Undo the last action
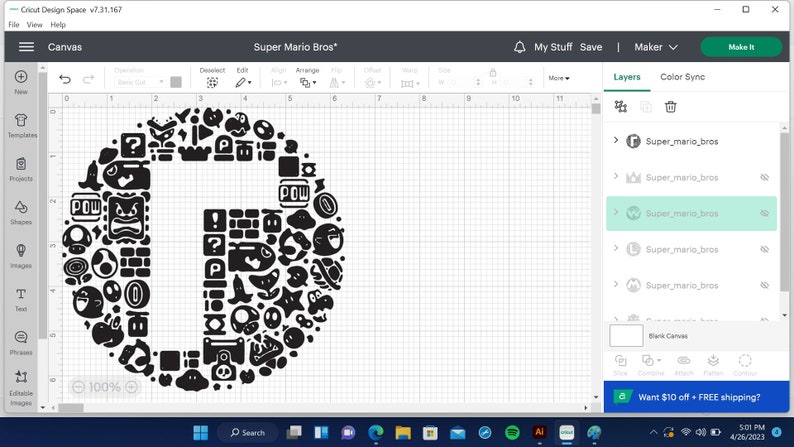This screenshot has width=794, height=447. point(65,79)
